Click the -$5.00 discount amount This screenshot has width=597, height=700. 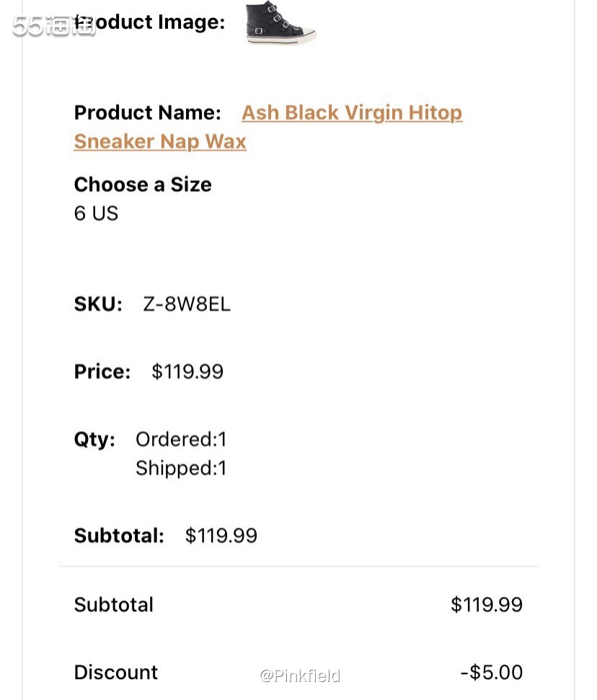click(x=491, y=672)
